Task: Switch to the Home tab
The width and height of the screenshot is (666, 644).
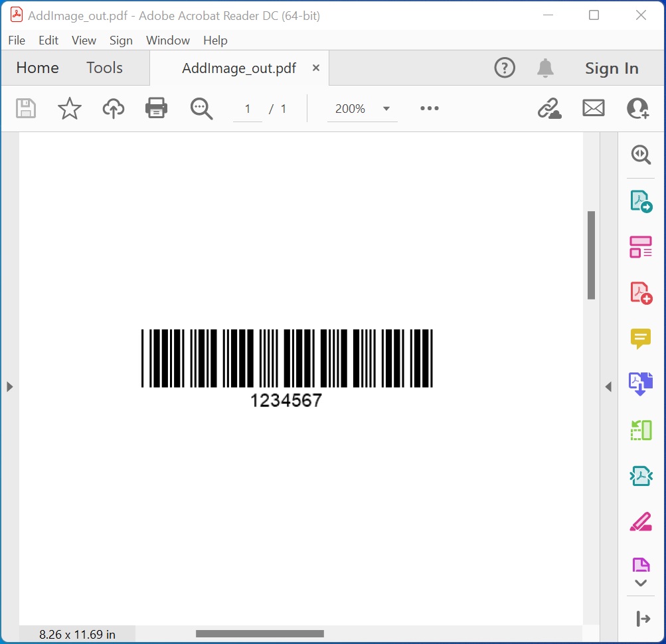Action: (37, 67)
